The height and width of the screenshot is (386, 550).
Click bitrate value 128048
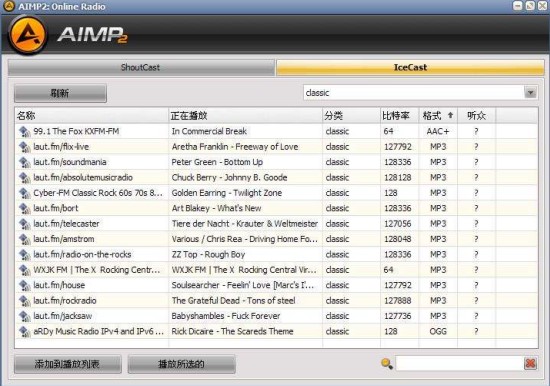tap(397, 239)
